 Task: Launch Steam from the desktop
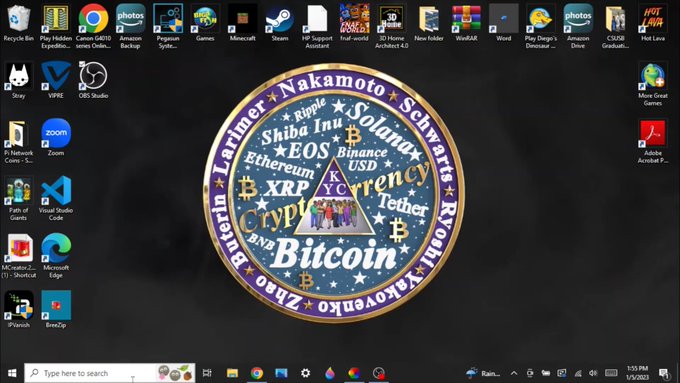pyautogui.click(x=280, y=23)
